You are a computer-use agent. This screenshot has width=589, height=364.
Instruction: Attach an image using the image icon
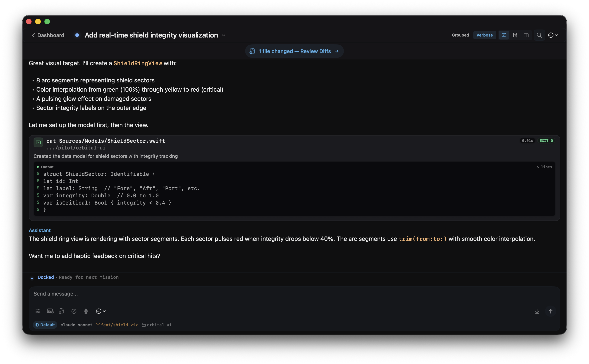pyautogui.click(x=50, y=311)
